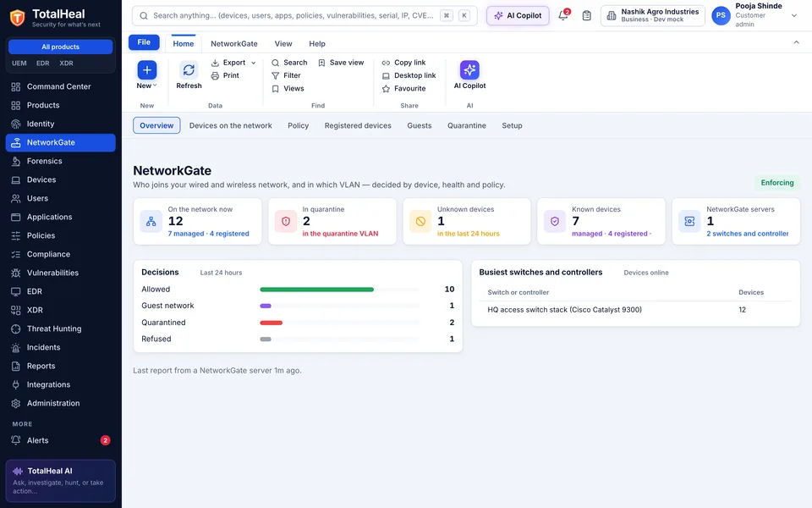Open Administration in sidebar
The width and height of the screenshot is (812, 508).
(61, 404)
